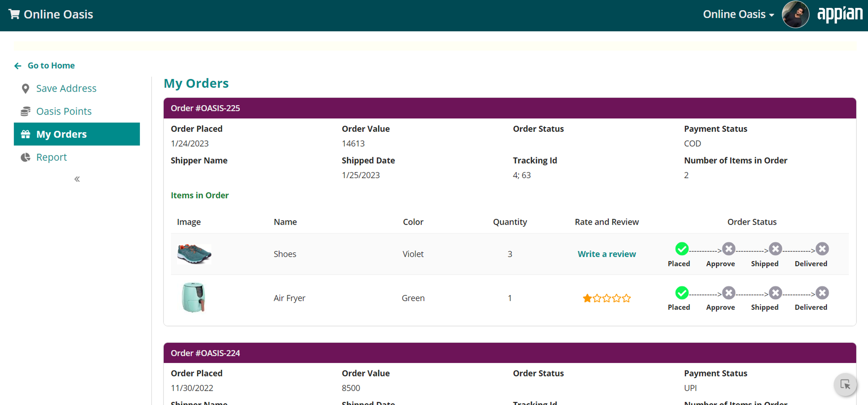Image resolution: width=868 pixels, height=405 pixels.
Task: Click the payment status COD
Action: coord(692,144)
